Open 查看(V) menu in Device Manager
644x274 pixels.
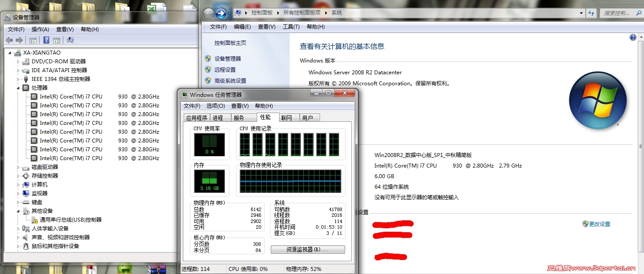point(65,29)
